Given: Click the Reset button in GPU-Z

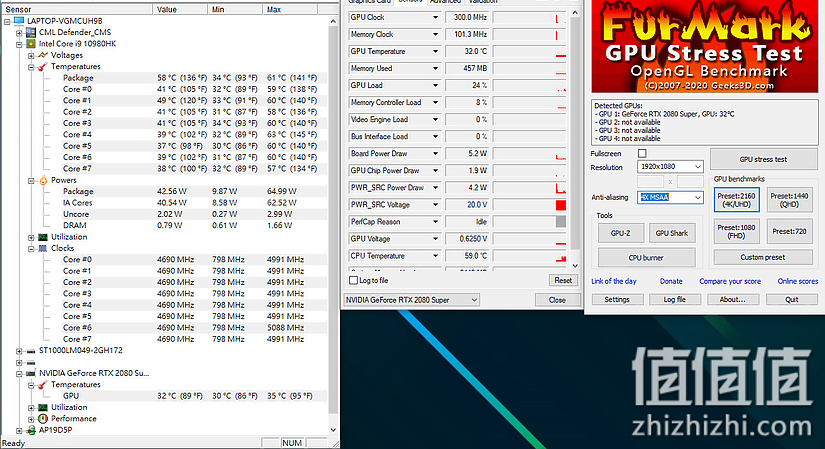Looking at the screenshot, I should (x=563, y=281).
